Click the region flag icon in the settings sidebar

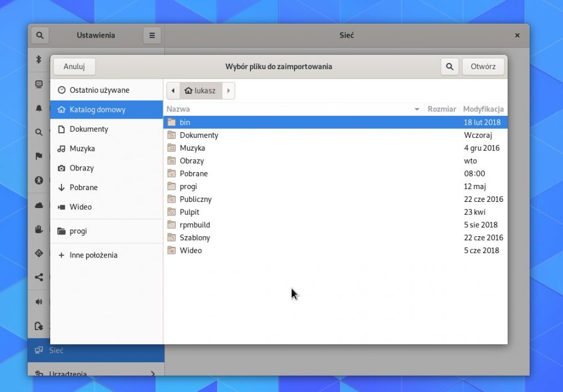(39, 156)
